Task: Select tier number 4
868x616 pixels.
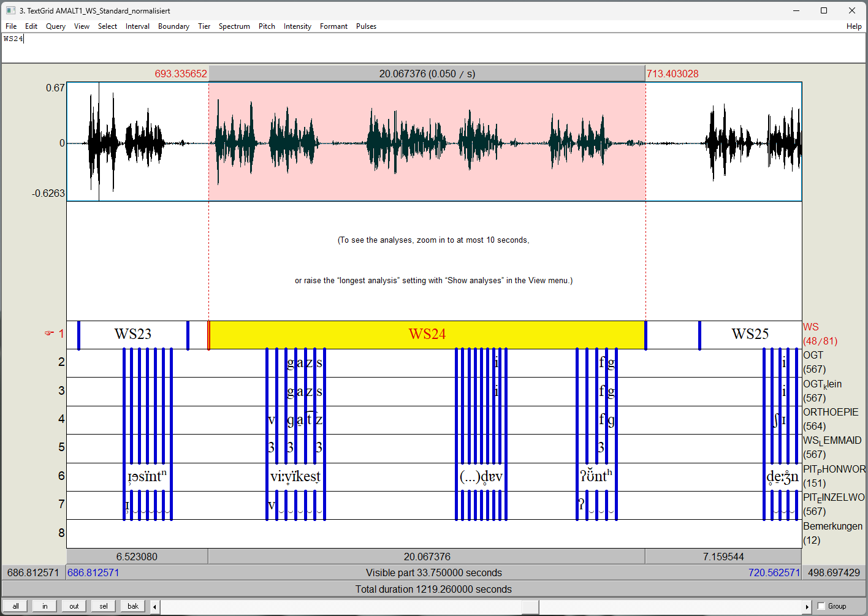Action: 61,419
